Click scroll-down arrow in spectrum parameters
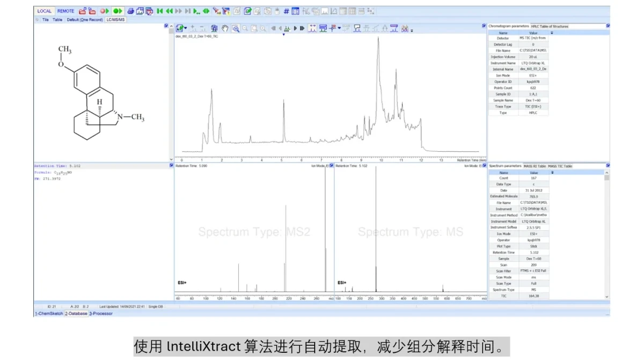 (607, 297)
